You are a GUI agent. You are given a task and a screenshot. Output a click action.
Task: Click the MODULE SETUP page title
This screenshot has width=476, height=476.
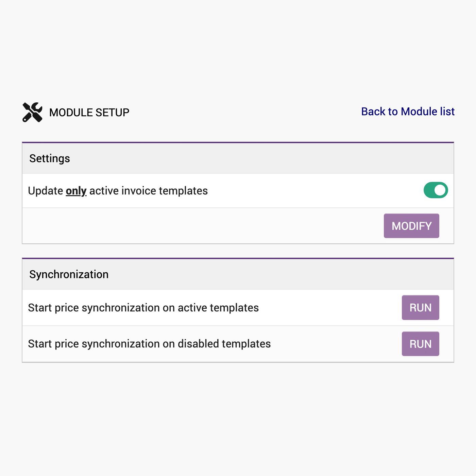pyautogui.click(x=89, y=113)
